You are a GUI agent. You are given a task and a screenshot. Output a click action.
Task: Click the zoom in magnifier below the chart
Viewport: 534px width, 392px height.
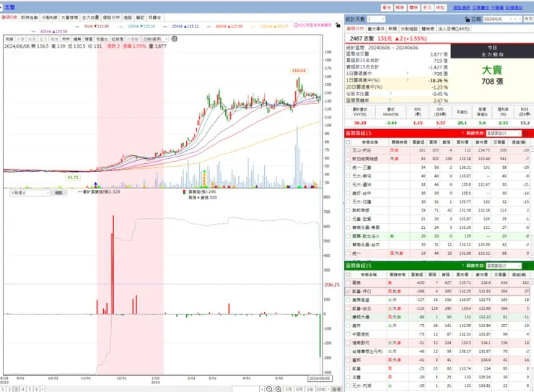point(279,389)
